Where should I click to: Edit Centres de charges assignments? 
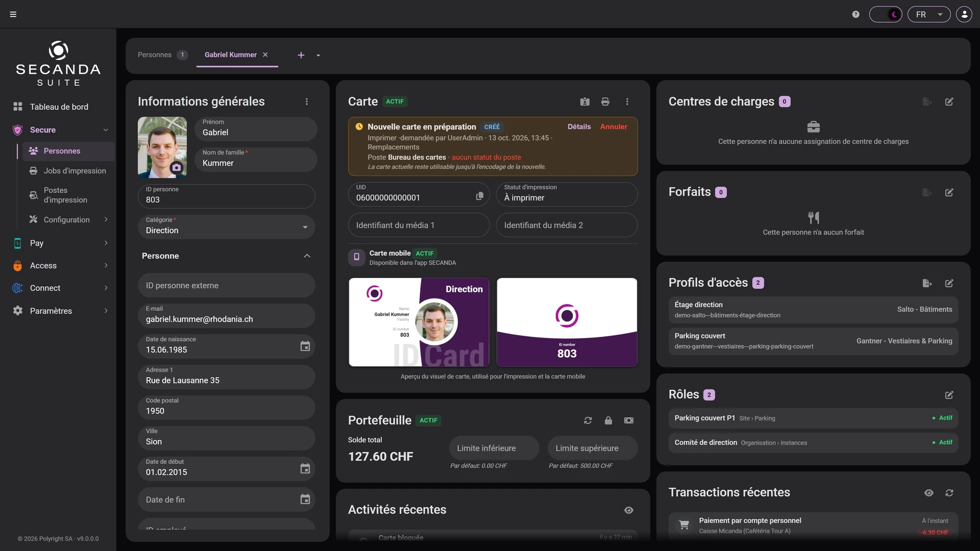tap(949, 102)
